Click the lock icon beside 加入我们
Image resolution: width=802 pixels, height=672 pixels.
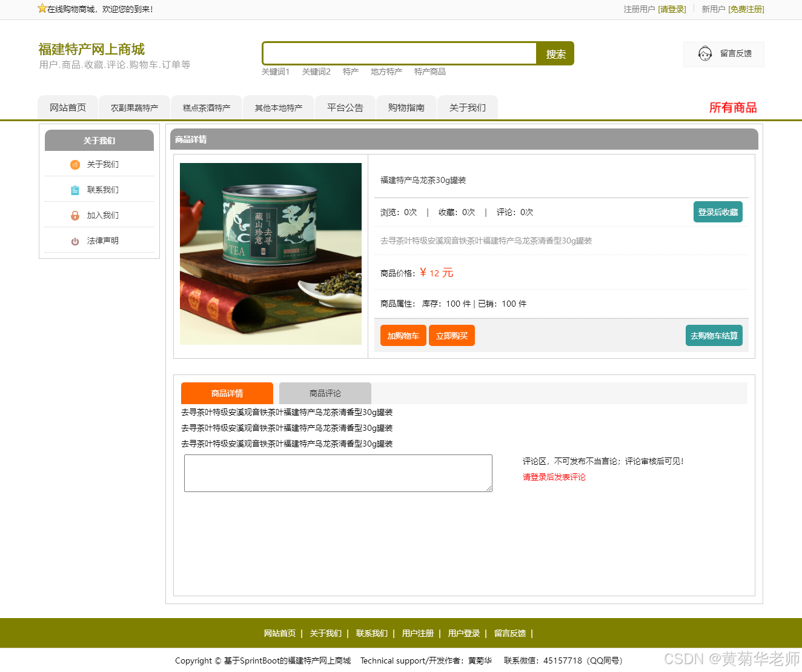75,215
